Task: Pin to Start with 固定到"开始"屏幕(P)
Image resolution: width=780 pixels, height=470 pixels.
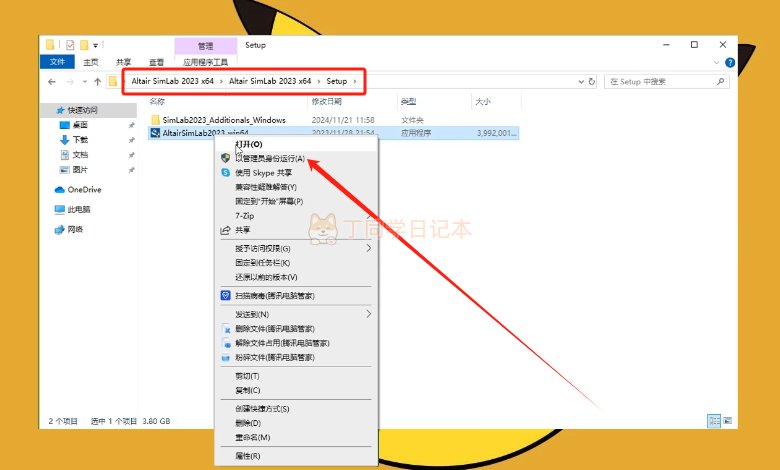Action: coord(269,201)
